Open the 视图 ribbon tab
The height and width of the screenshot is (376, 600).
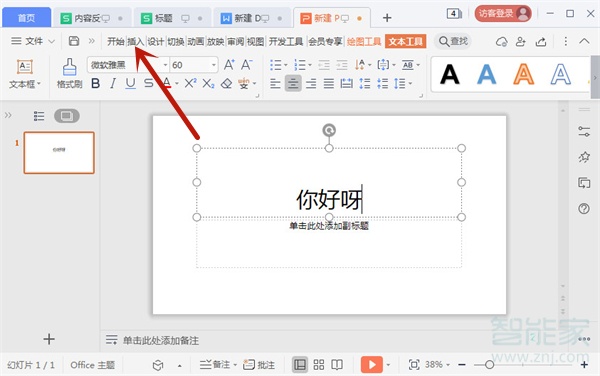[x=255, y=41]
